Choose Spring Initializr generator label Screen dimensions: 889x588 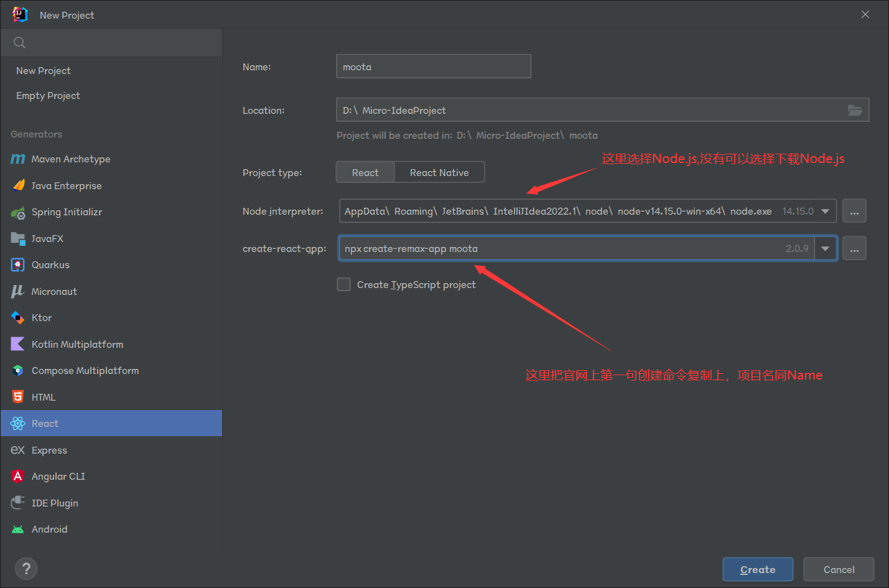(67, 212)
